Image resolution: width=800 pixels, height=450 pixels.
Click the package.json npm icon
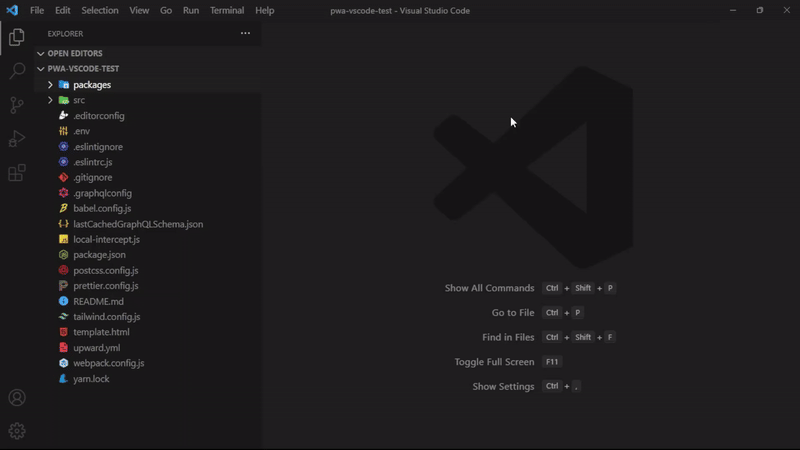[x=63, y=255]
